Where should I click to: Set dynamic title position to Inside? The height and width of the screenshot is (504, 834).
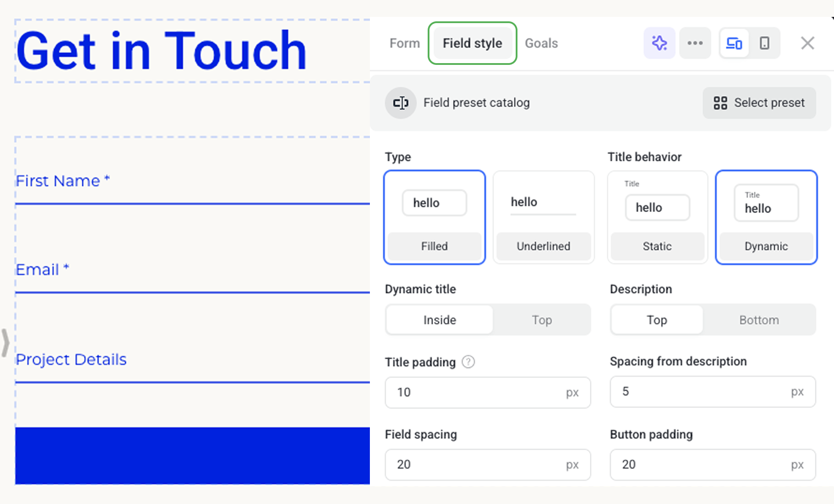439,320
